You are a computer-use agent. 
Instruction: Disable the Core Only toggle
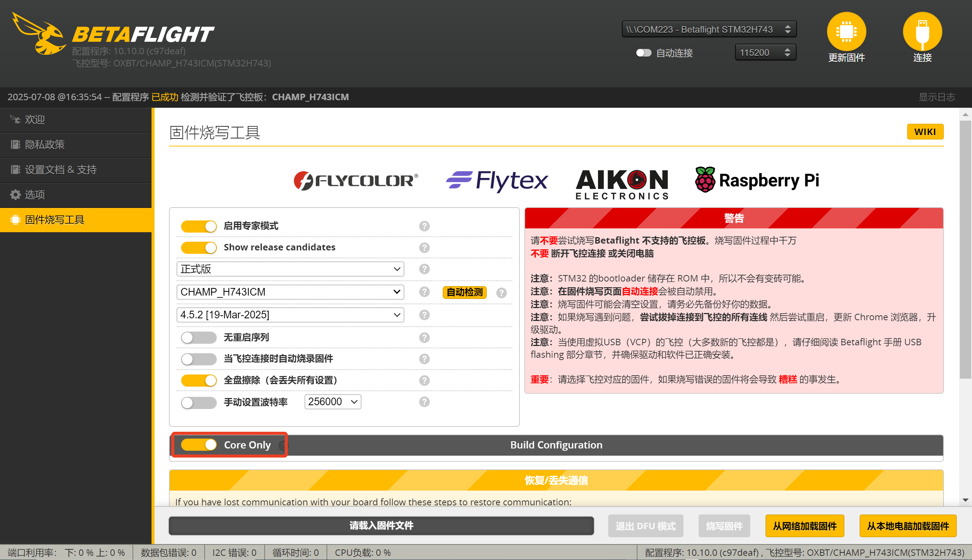click(199, 445)
